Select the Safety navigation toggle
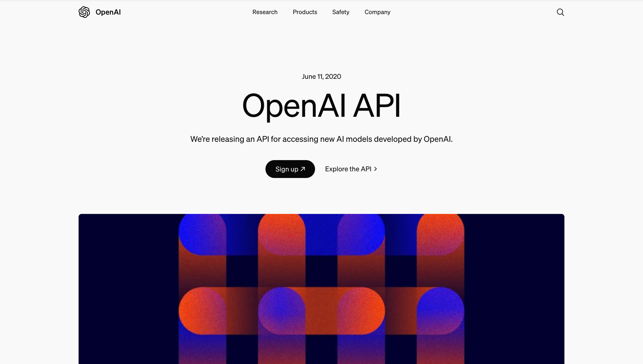 coord(340,12)
